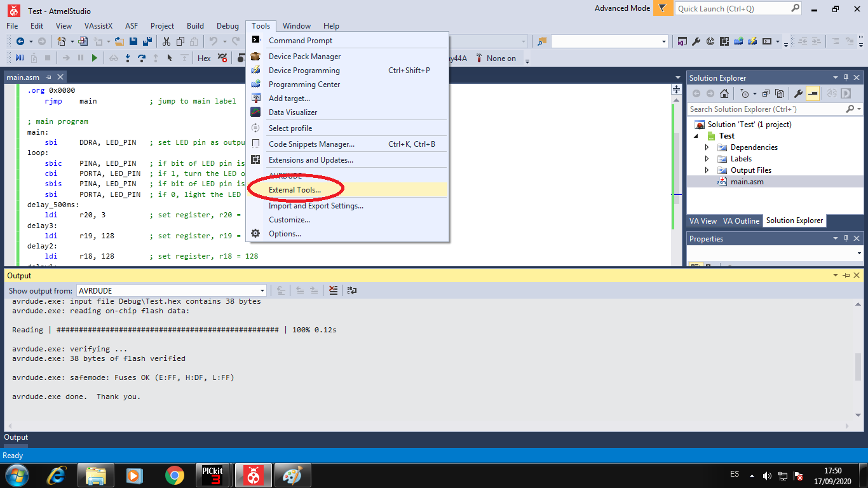Open the Solution Explorer window options dropdown
The height and width of the screenshot is (488, 868).
(x=836, y=78)
